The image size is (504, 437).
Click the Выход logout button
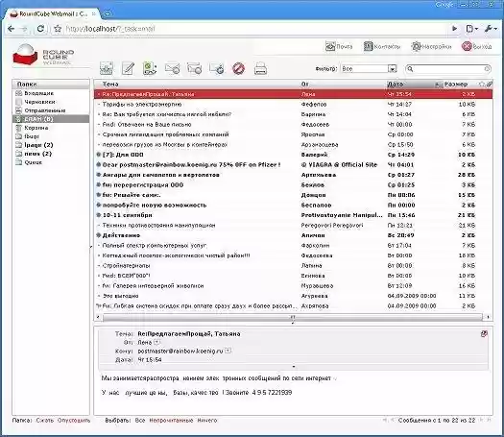[477, 47]
